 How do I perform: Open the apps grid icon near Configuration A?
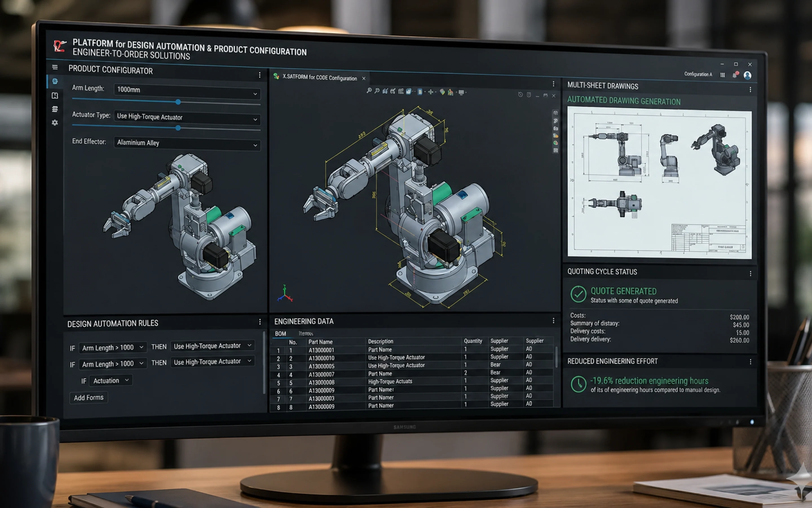(722, 75)
